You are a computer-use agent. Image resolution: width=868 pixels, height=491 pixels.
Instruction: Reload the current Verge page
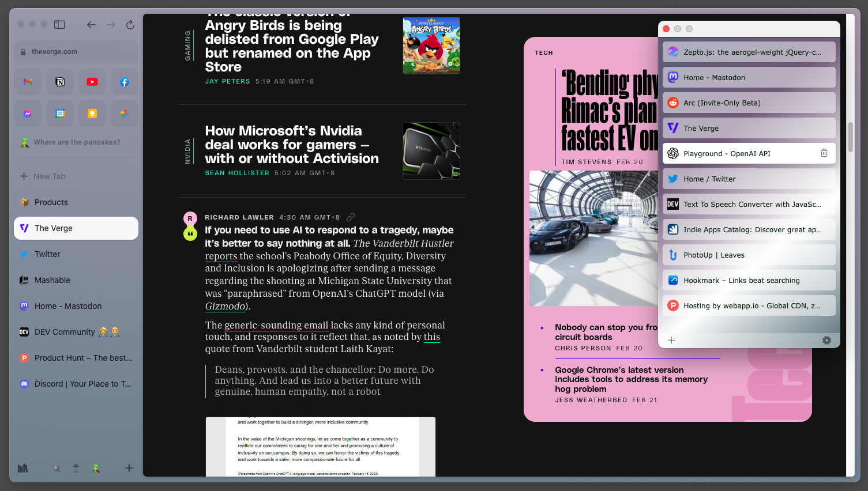click(x=130, y=25)
